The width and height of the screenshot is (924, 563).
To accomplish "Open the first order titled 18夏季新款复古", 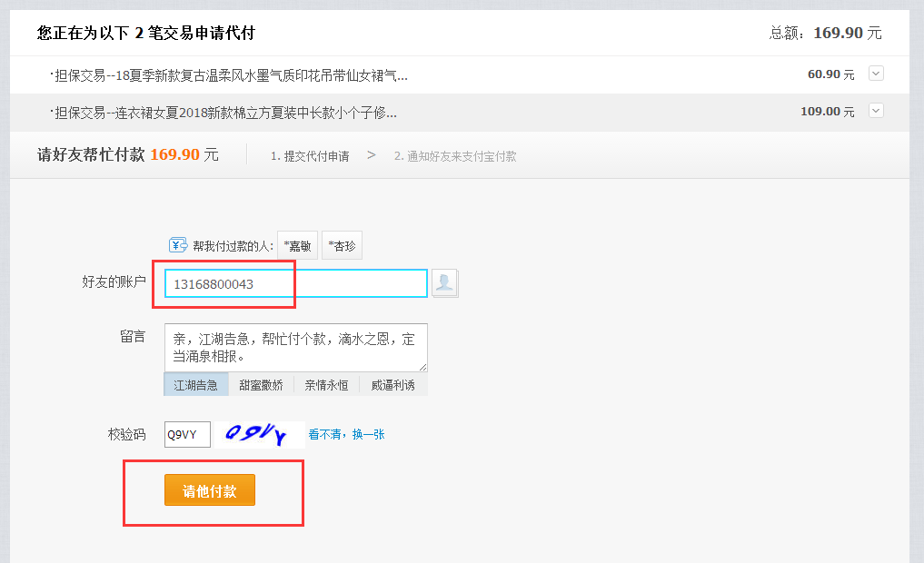I will click(231, 74).
